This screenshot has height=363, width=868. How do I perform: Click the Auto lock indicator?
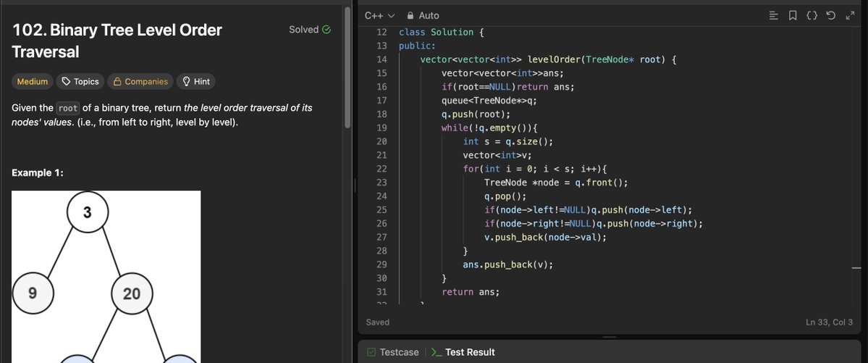coord(422,15)
